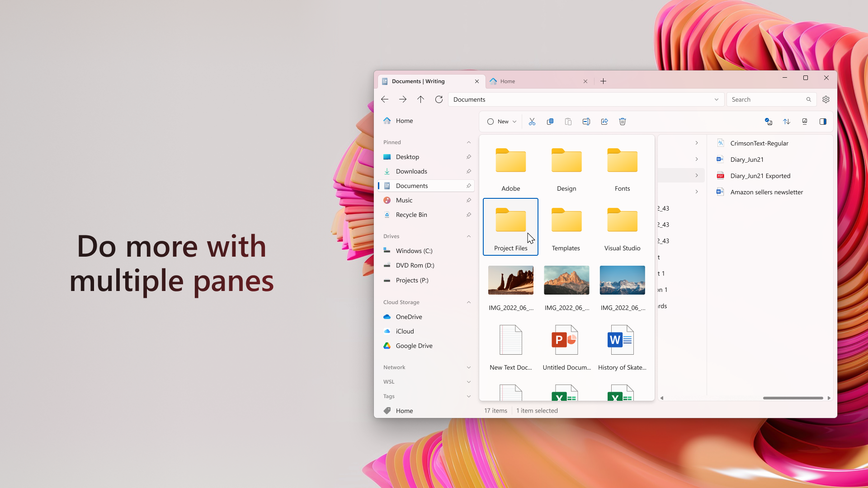Refresh the Documents folder view
The height and width of the screenshot is (488, 868).
click(x=439, y=99)
